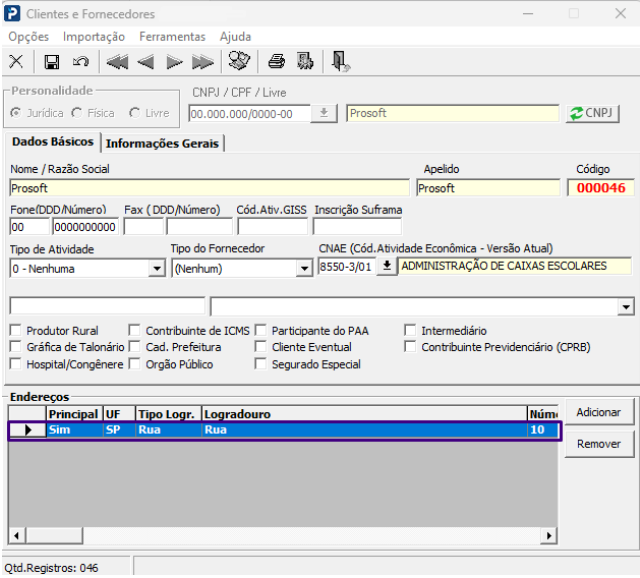This screenshot has width=640, height=578.
Task: Click the Prosoft P app logo
Action: click(12, 13)
